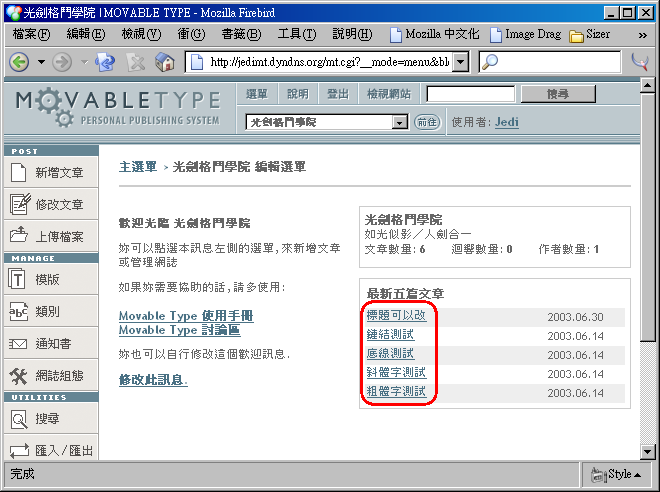Click the 檢視網站 view site tab
This screenshot has width=660, height=492.
(x=389, y=94)
